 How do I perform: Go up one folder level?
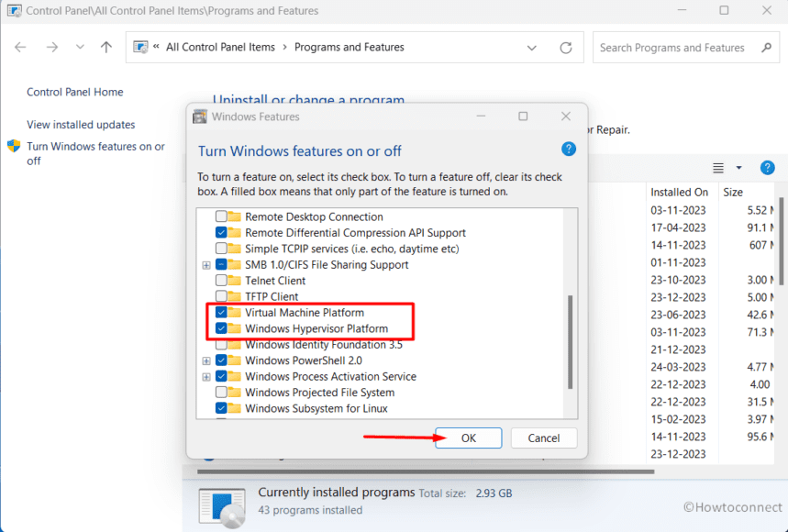106,47
